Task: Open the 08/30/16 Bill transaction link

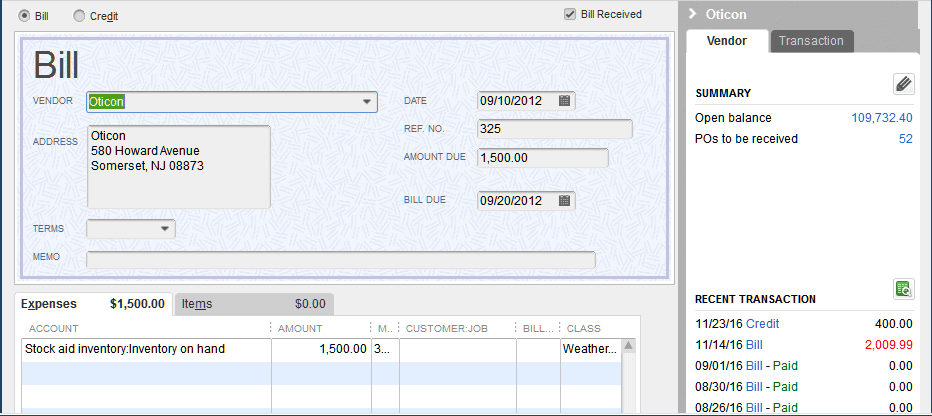Action: [x=754, y=387]
